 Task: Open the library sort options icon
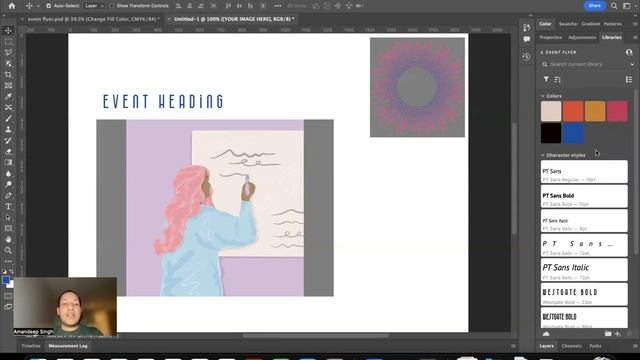tap(558, 80)
